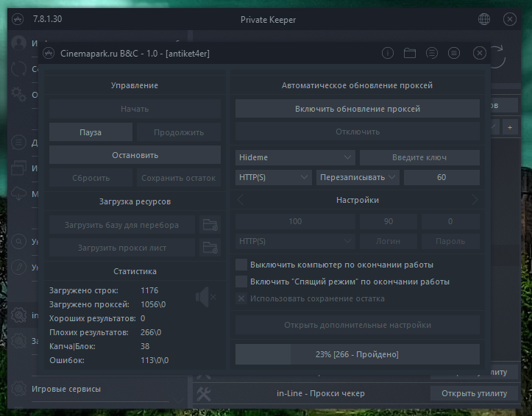Select Игровые сервисы in the sidebar
The height and width of the screenshot is (416, 532).
pyautogui.click(x=66, y=389)
